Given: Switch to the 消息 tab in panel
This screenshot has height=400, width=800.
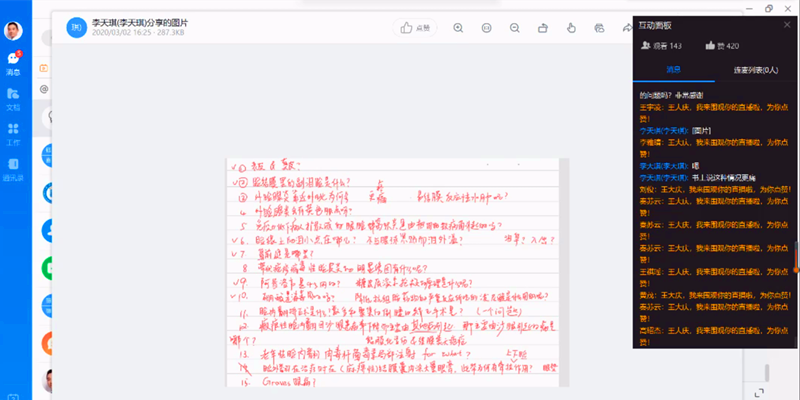Looking at the screenshot, I should point(673,70).
